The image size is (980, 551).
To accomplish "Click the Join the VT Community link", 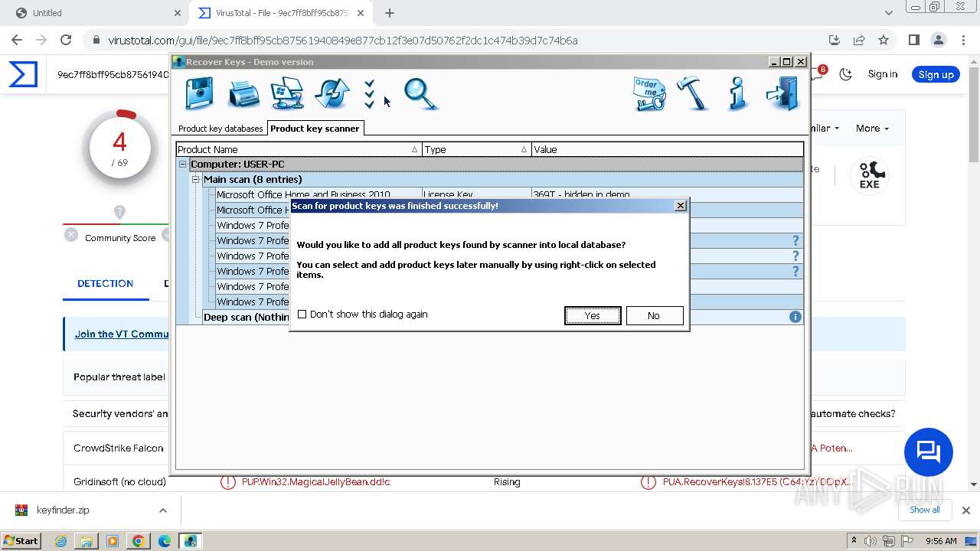I will 122,334.
